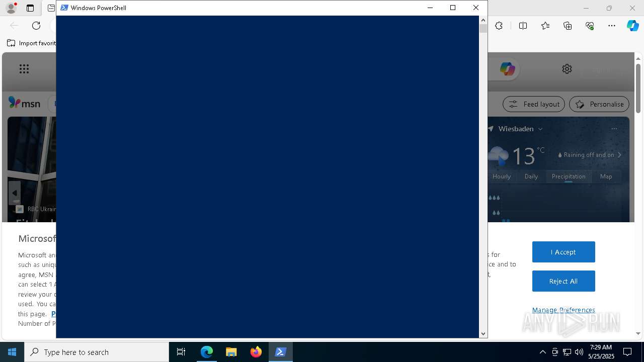
Task: Click PowerShell scrollbar up arrow
Action: 483,20
